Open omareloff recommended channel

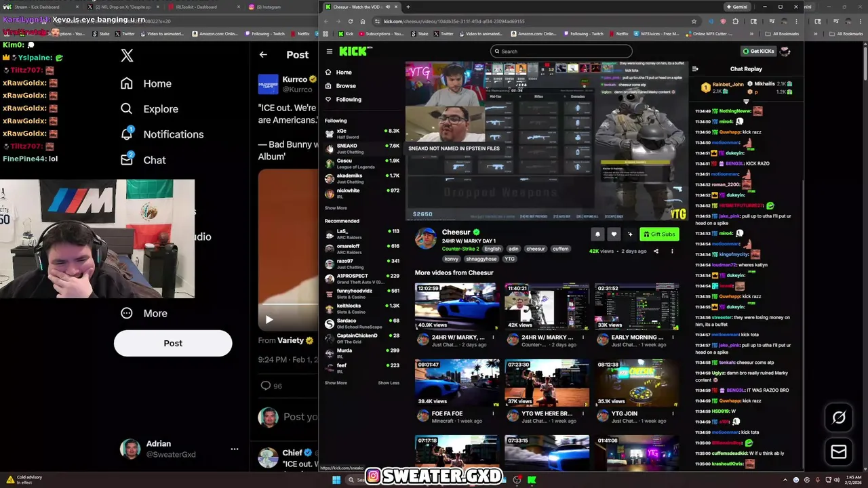point(362,249)
